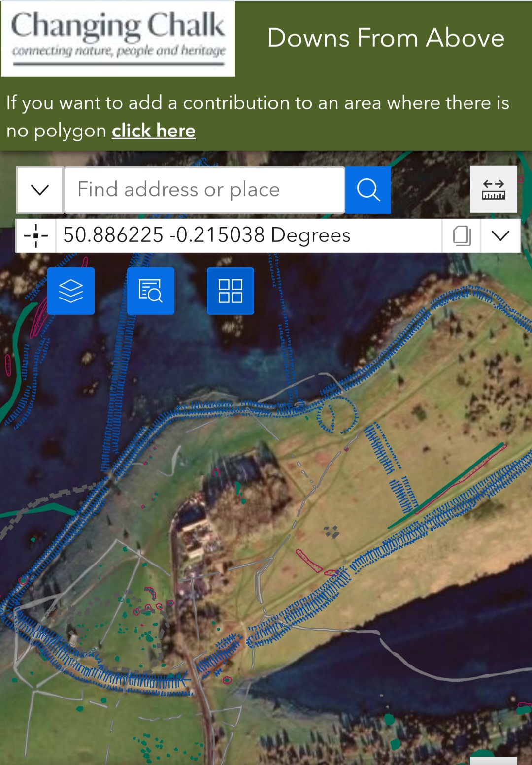Select the long green linear feature
The image size is (532, 765).
(446, 486)
